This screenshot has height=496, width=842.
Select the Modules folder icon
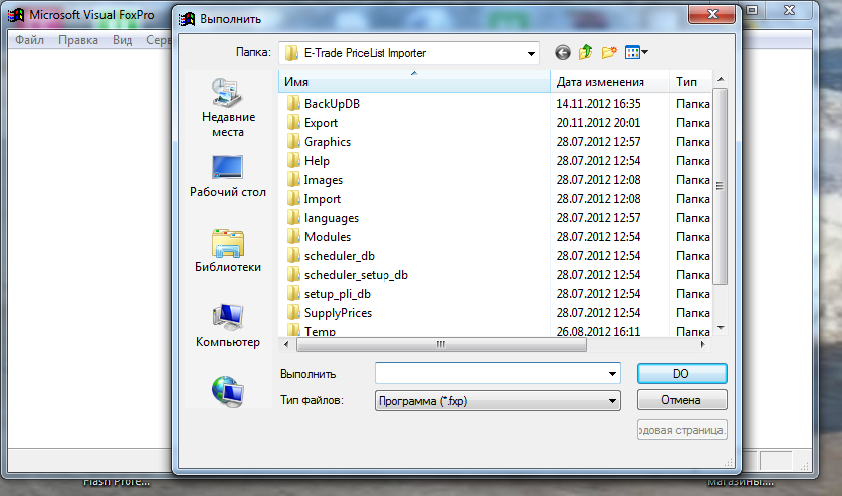coord(293,236)
